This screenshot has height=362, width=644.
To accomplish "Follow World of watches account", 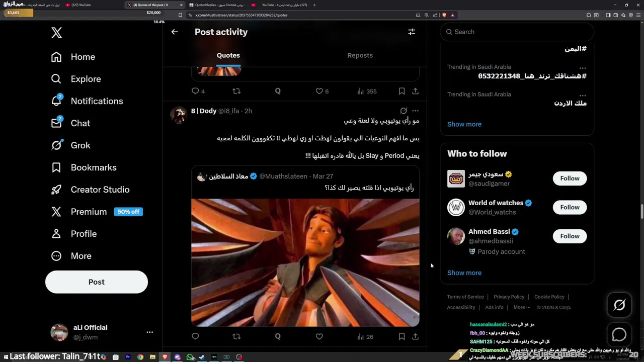I will pyautogui.click(x=570, y=207).
